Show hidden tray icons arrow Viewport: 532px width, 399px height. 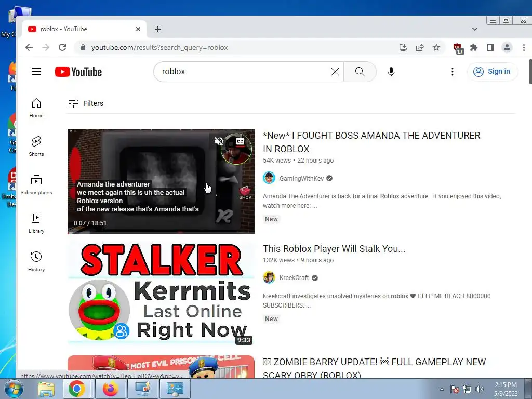click(442, 389)
